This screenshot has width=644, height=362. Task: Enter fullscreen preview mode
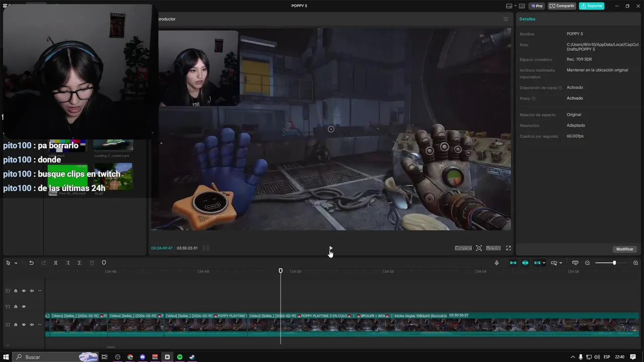(x=508, y=248)
